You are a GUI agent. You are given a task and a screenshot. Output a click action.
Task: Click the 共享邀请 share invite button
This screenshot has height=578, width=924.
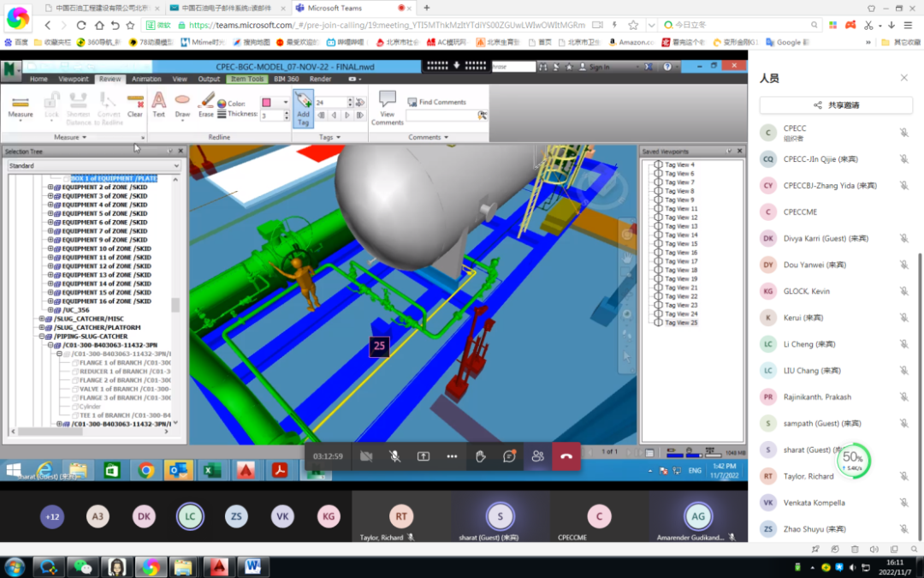click(x=836, y=104)
